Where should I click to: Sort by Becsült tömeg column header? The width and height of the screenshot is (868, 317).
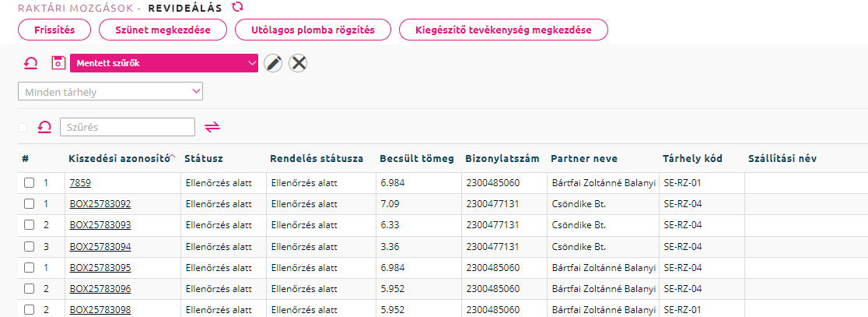pyautogui.click(x=416, y=159)
